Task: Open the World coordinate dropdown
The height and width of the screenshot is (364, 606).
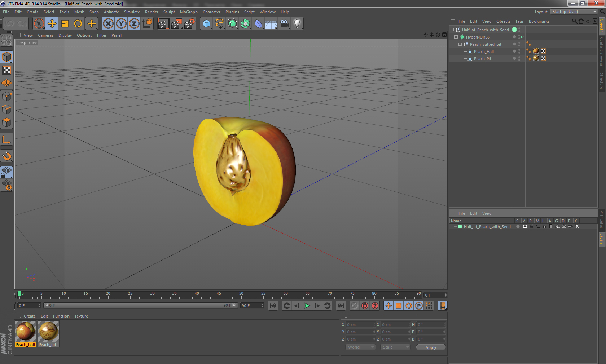Action: (x=360, y=347)
